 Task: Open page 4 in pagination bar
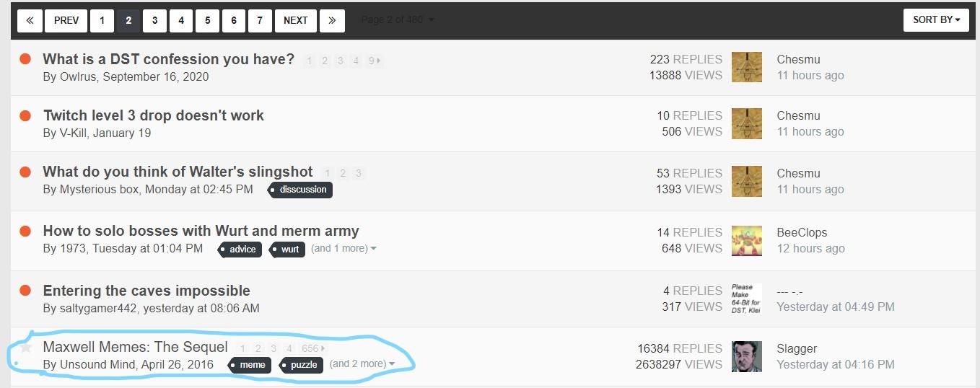pos(181,20)
